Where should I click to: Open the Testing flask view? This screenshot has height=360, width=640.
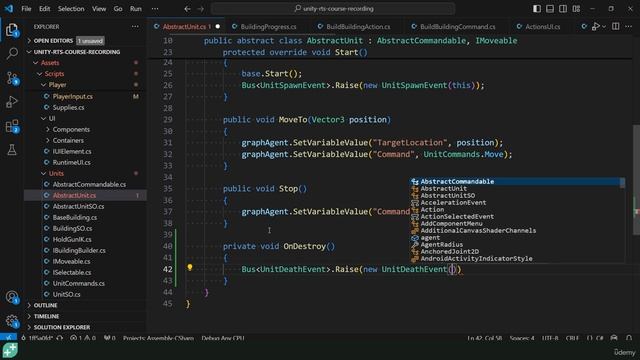click(x=12, y=150)
